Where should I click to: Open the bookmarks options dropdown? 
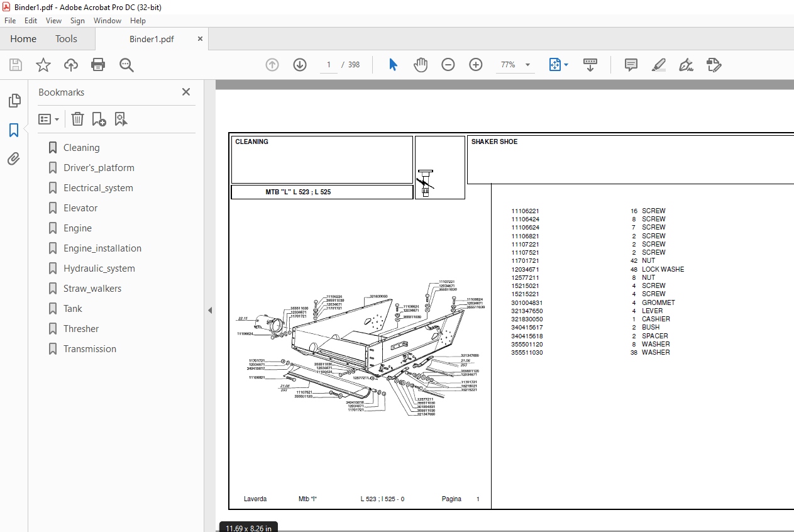coord(48,119)
